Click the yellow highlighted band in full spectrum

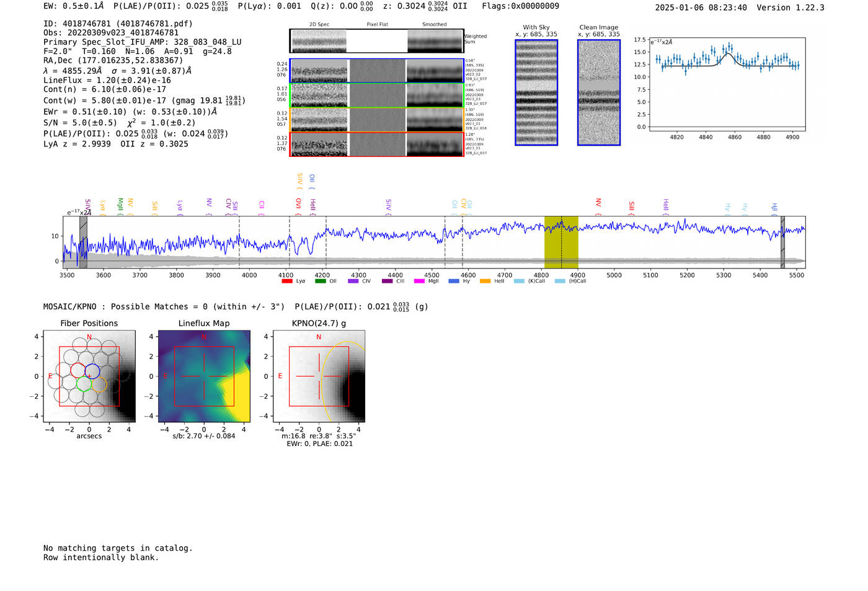(561, 242)
